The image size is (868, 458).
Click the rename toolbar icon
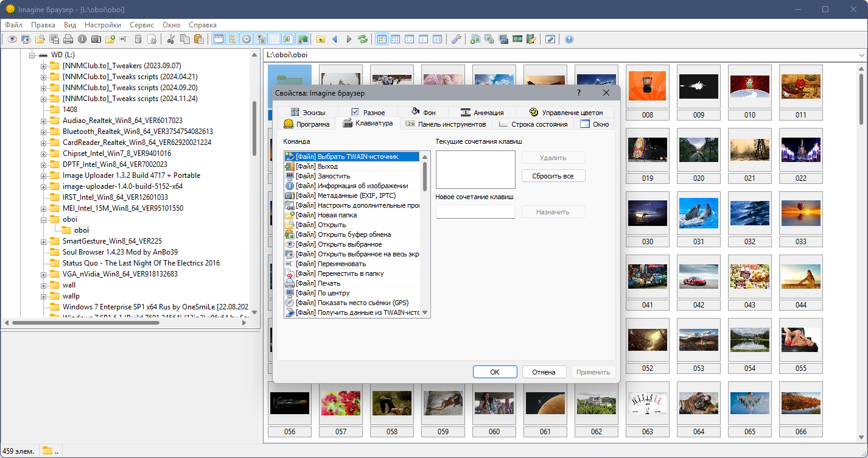pyautogui.click(x=124, y=40)
